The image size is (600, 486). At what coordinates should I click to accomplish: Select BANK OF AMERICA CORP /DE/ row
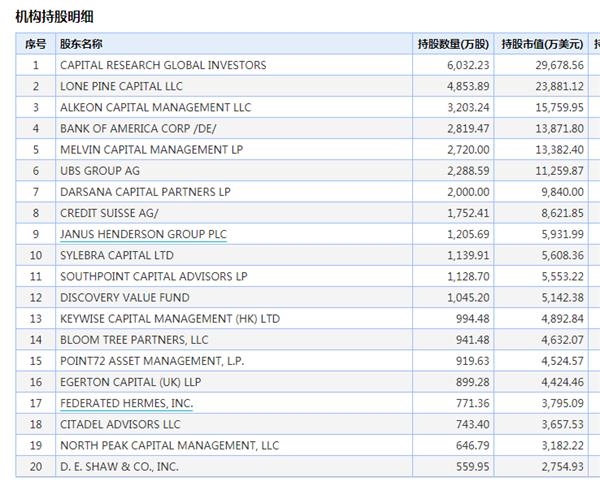[x=308, y=129]
